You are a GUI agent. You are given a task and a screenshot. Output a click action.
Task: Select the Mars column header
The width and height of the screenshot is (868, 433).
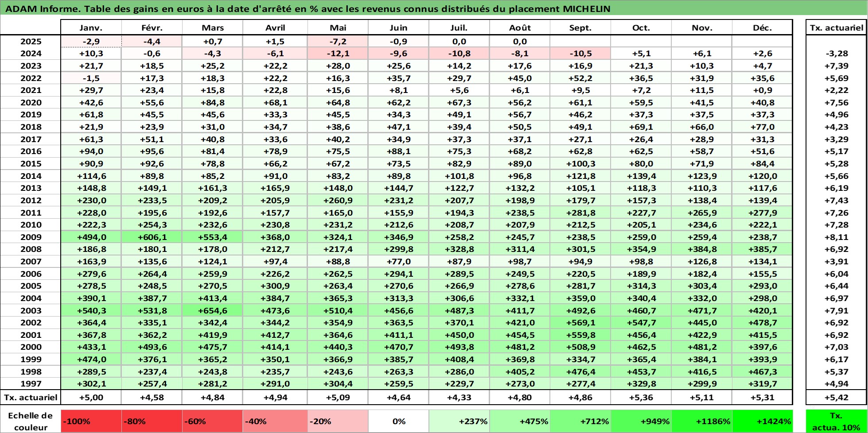pyautogui.click(x=212, y=27)
